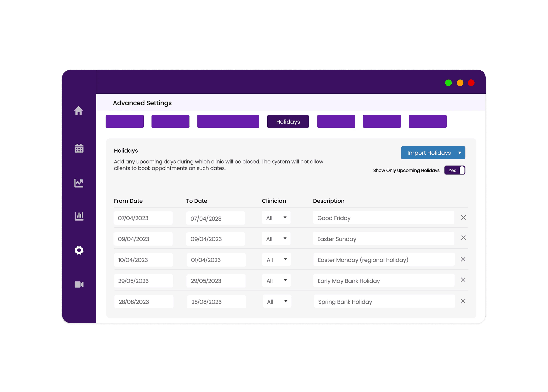Remove the Spring Bank Holiday row
Screen dimensions: 548x392
pyautogui.click(x=463, y=301)
